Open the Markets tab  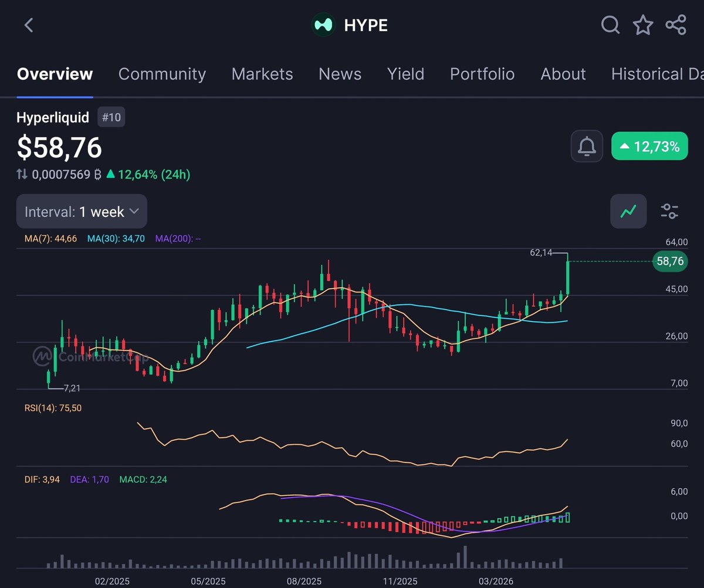click(x=262, y=74)
